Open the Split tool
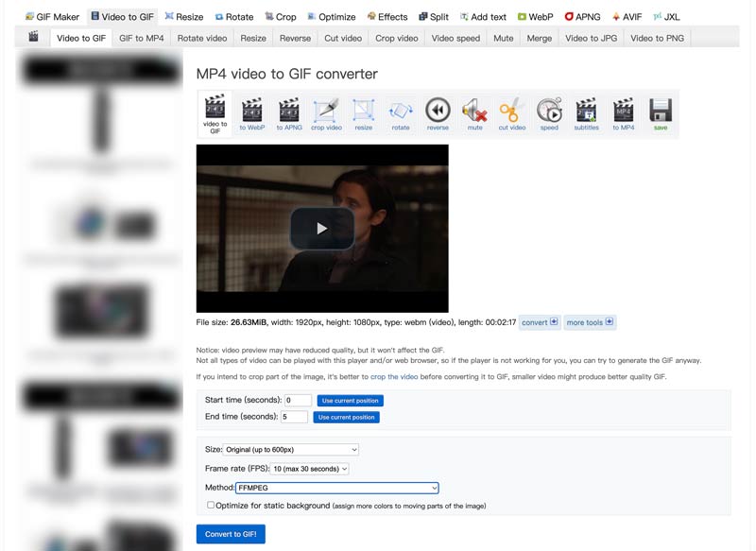 tap(434, 17)
